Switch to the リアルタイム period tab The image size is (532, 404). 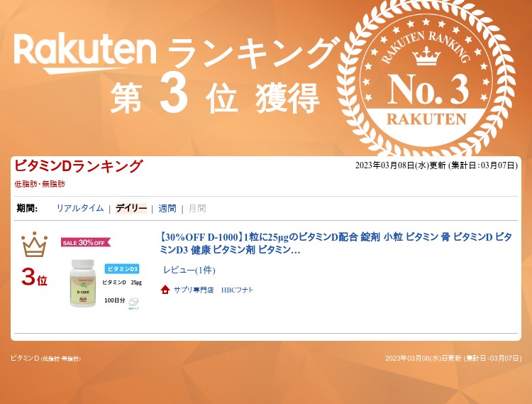tap(80, 208)
